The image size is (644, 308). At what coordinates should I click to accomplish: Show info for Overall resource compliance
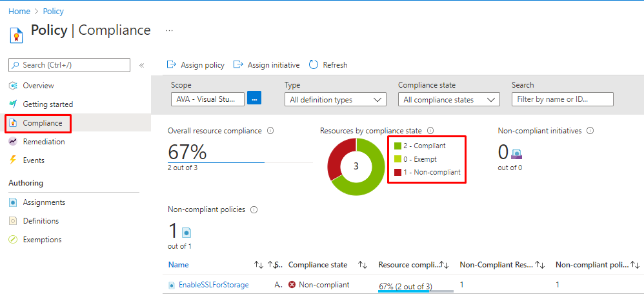[270, 131]
